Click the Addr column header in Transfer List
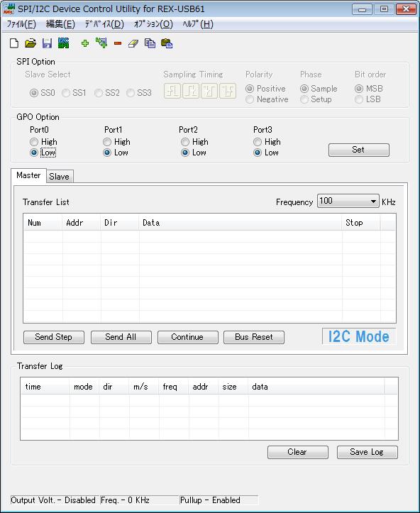Viewport: 420px width, 513px height. [x=82, y=223]
